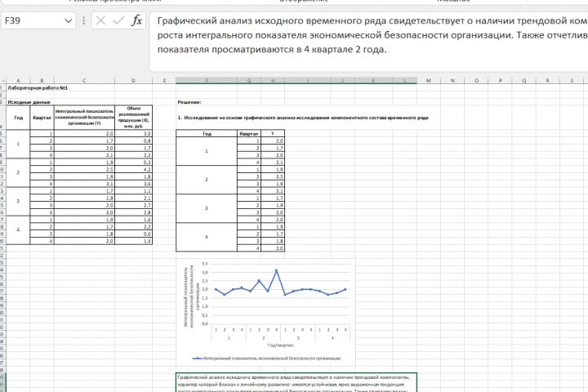588x392 pixels.
Task: Click the cell with value 0,8
Action: pos(133,141)
